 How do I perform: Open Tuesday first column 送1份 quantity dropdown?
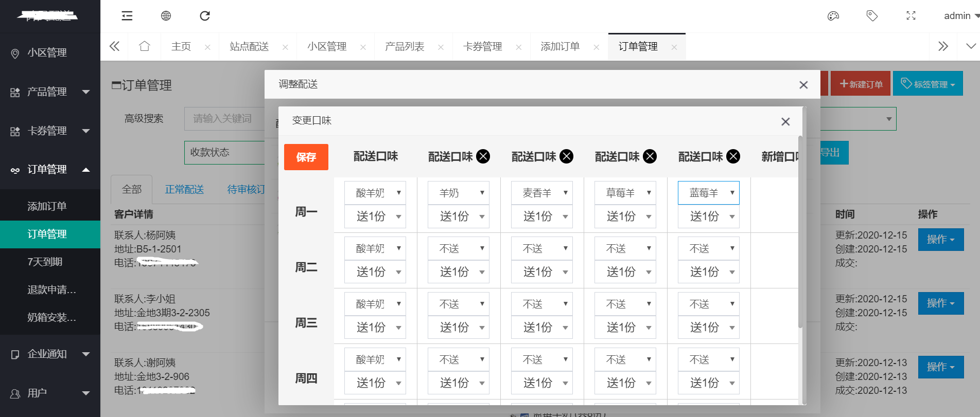pyautogui.click(x=375, y=272)
